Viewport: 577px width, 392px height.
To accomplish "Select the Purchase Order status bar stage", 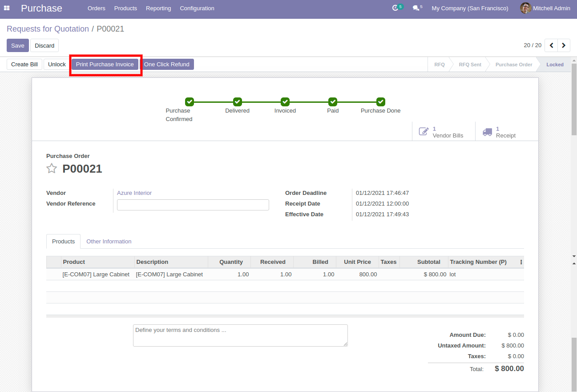I will pos(513,65).
